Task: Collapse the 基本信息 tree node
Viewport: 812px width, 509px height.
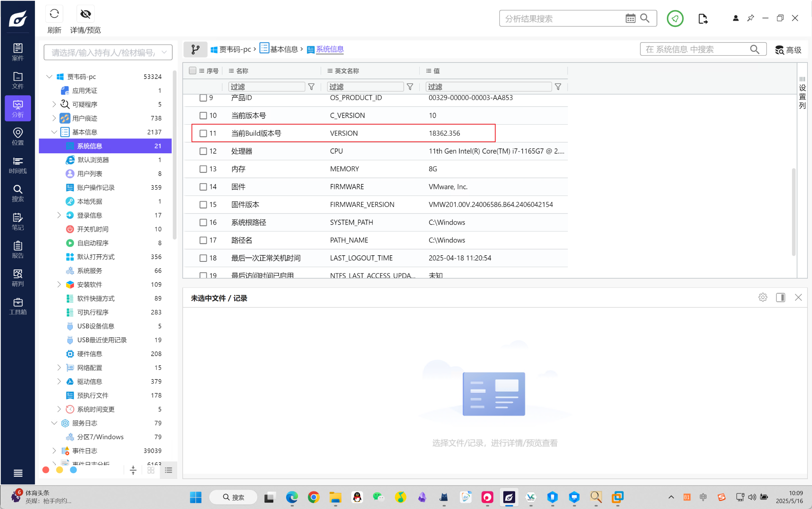Action: (x=54, y=132)
